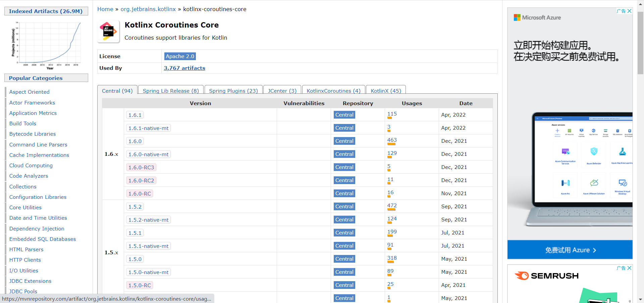Open version 1.5.2-native-mt
This screenshot has width=644, height=303.
tap(148, 220)
